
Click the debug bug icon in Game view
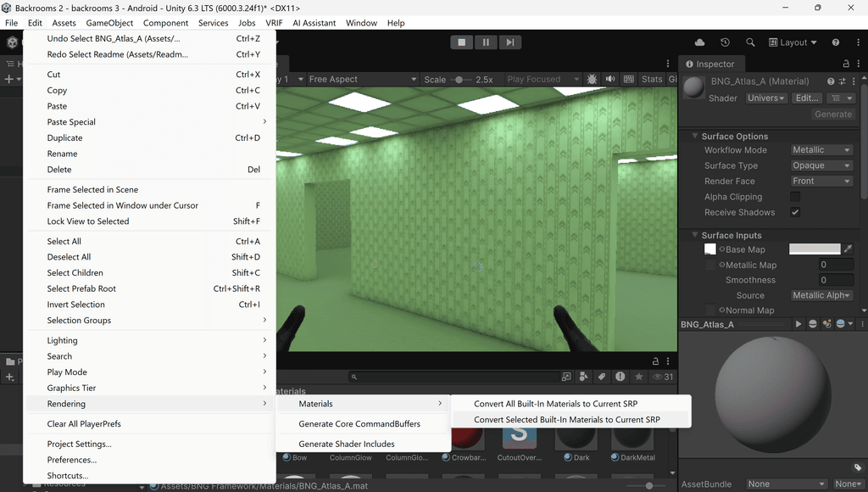click(x=592, y=79)
